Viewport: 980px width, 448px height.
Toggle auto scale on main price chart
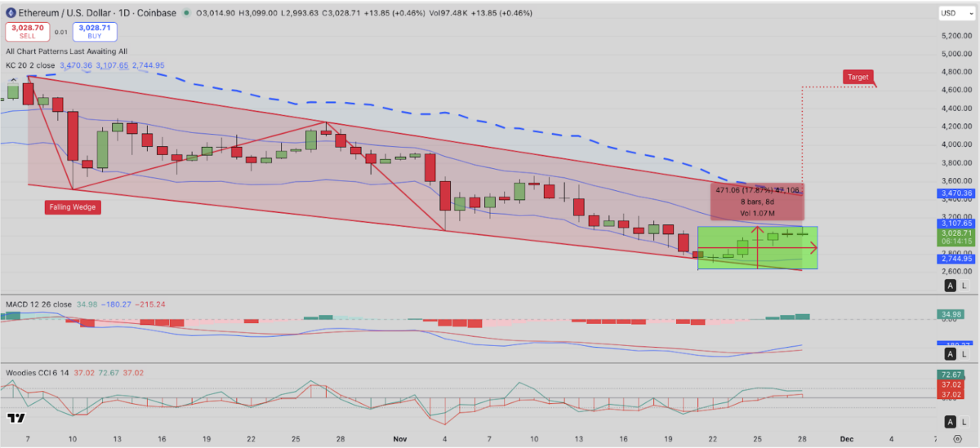(950, 285)
